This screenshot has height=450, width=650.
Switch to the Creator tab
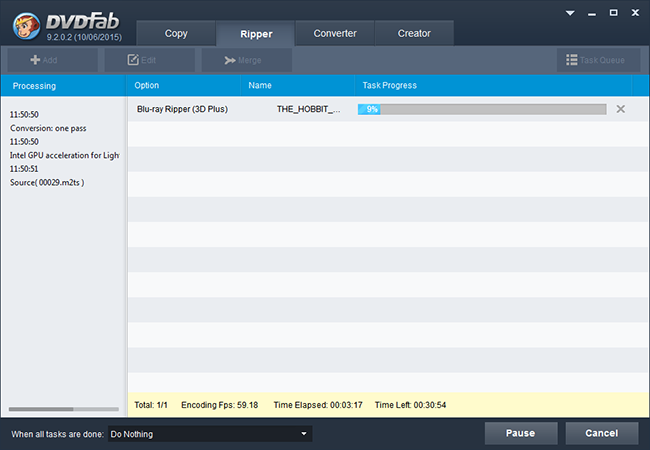[414, 33]
